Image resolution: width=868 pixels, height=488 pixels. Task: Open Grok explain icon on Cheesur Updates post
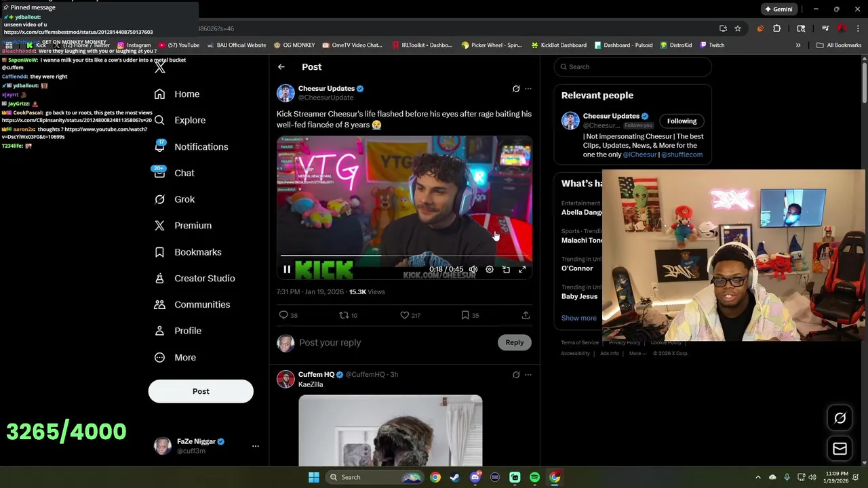[x=516, y=89]
